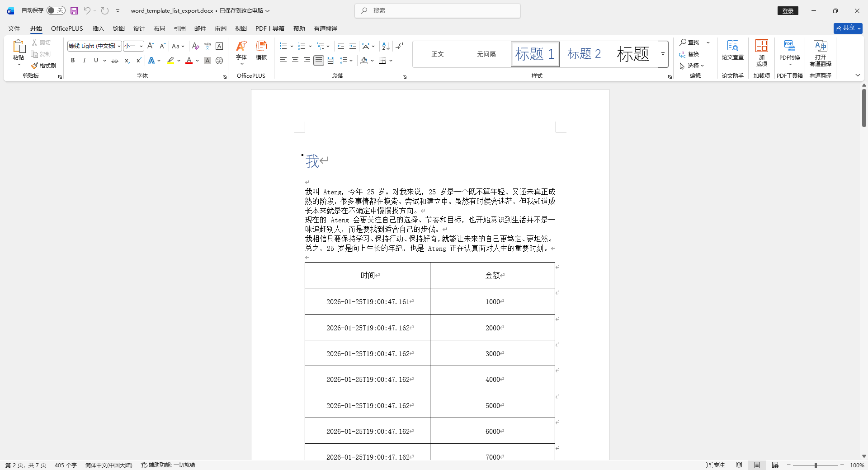Open the line spacing dropdown

[x=346, y=60]
